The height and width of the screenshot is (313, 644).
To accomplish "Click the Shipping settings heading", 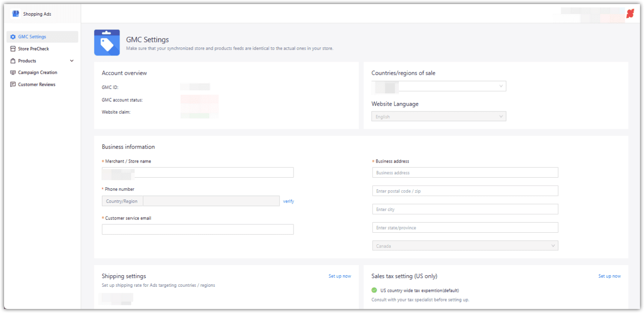I will tap(124, 276).
